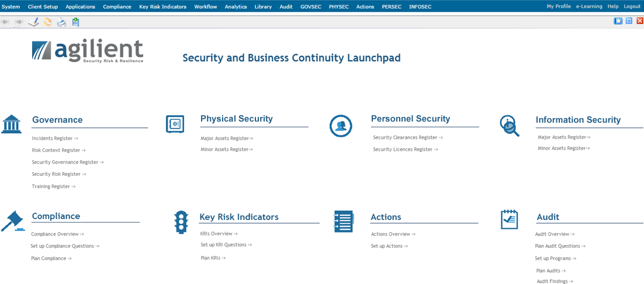Click the blue window restore icon
This screenshot has height=284, width=644.
[629, 21]
